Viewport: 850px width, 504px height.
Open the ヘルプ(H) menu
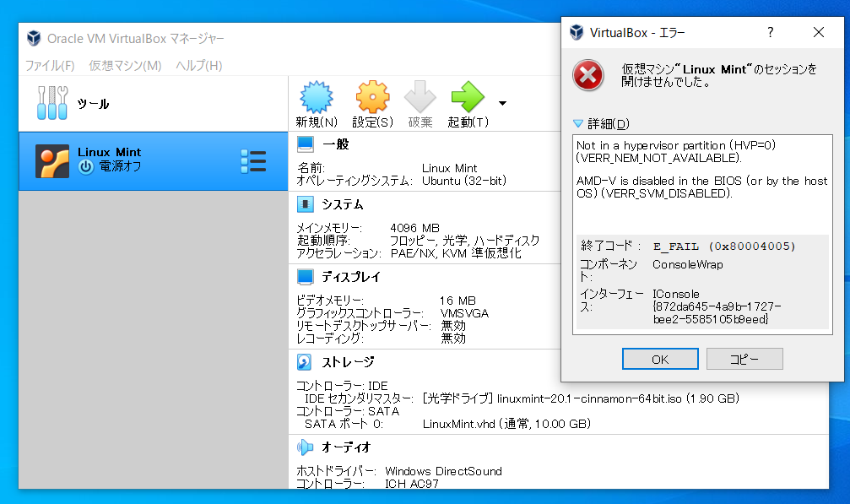(199, 66)
